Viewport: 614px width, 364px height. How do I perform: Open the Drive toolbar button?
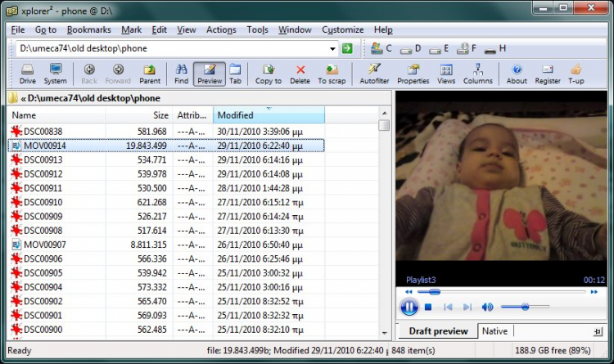[x=27, y=74]
